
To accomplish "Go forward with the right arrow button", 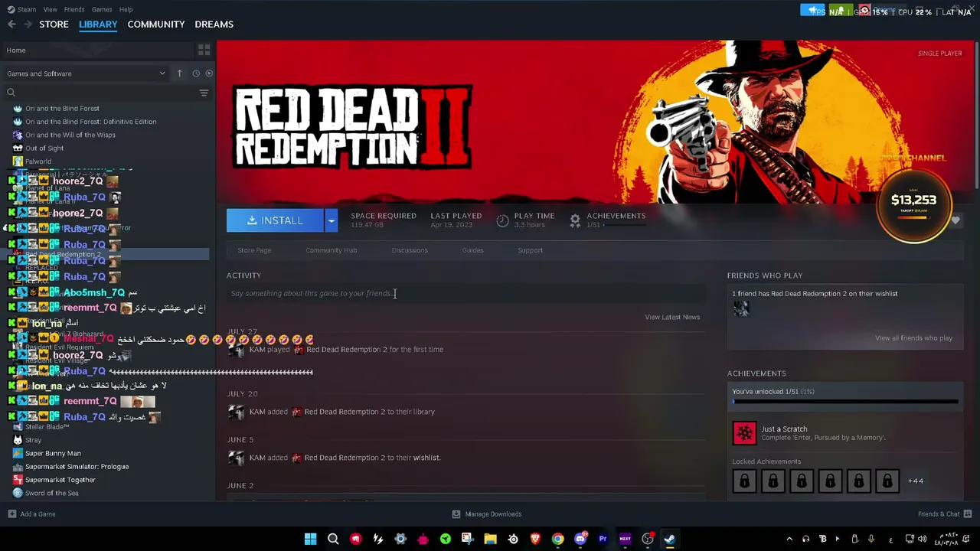I will tap(29, 24).
